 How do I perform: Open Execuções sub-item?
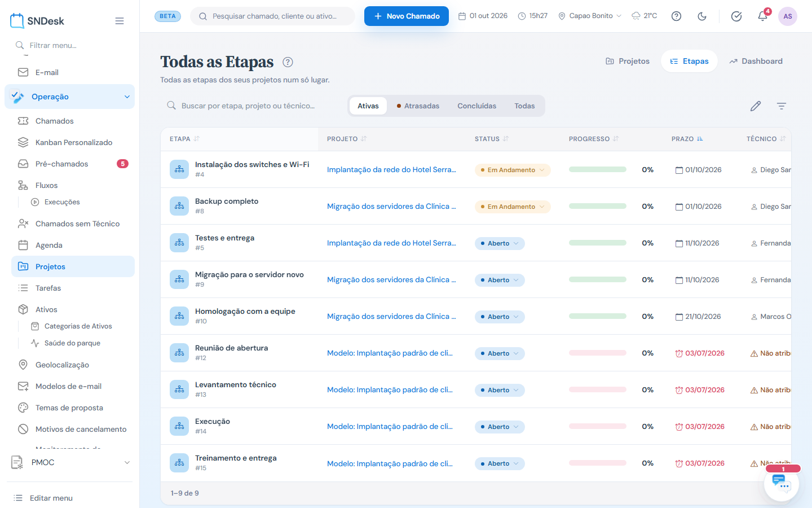80,202
